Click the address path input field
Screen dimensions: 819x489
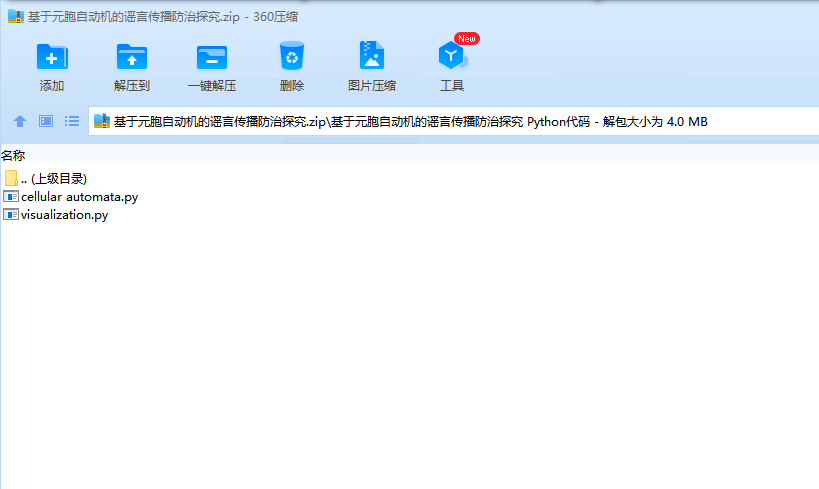point(453,121)
